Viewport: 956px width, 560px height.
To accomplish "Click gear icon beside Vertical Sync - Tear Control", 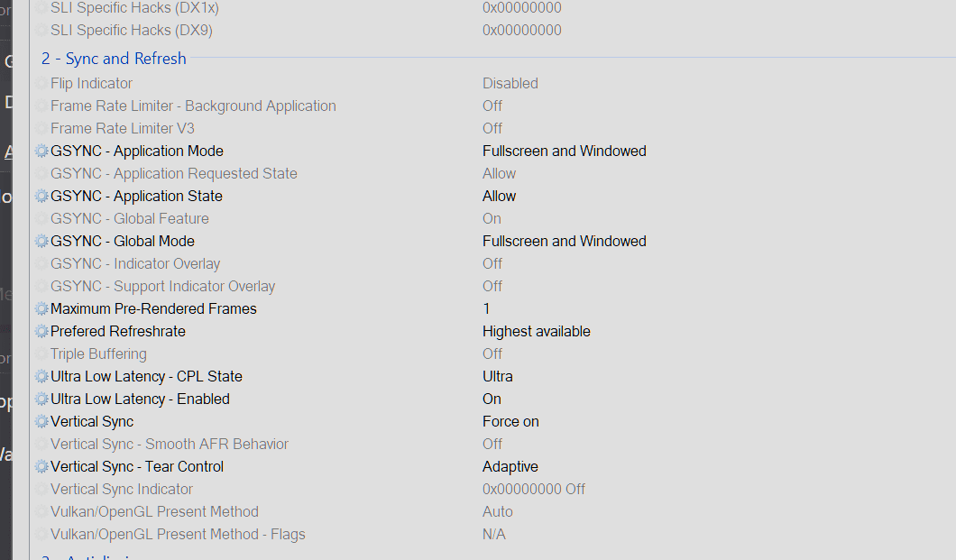I will click(x=41, y=467).
